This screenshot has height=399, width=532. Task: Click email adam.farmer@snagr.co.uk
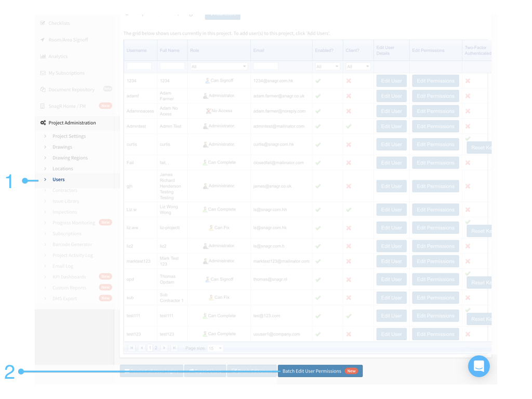(279, 96)
